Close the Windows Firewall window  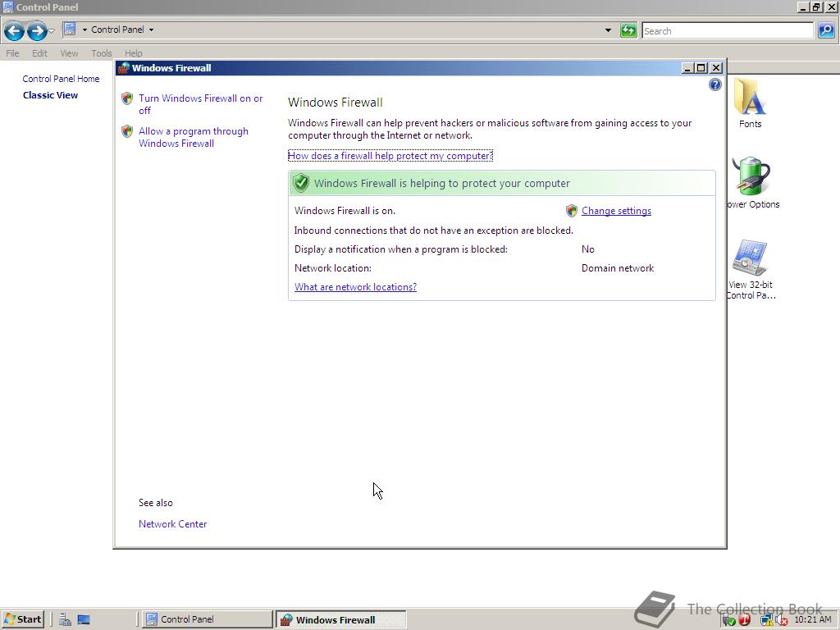tap(716, 68)
